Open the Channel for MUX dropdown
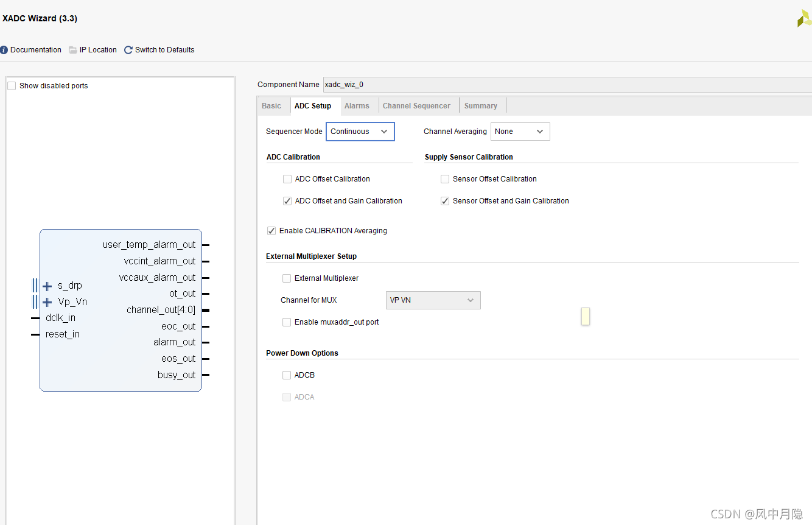Viewport: 812px width, 525px height. tap(433, 300)
